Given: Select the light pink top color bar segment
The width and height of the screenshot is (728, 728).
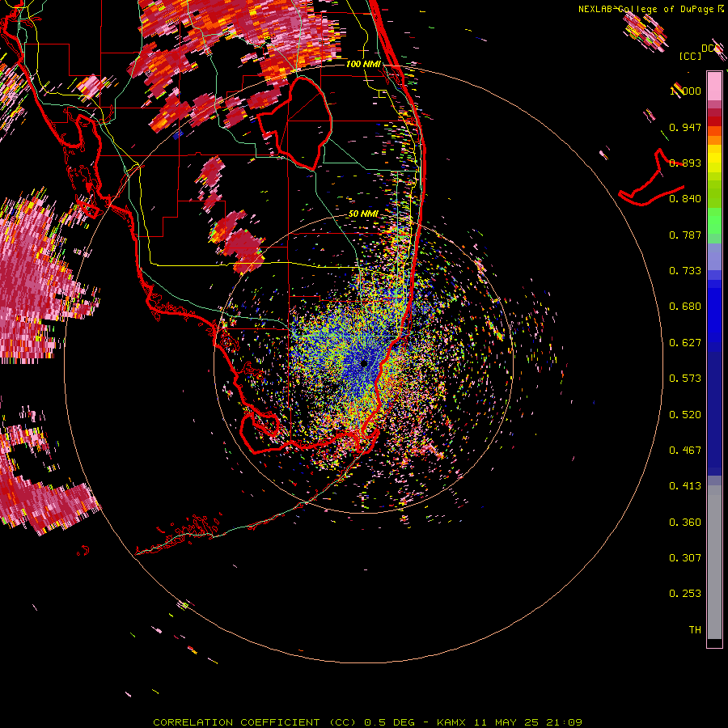Looking at the screenshot, I should click(714, 86).
